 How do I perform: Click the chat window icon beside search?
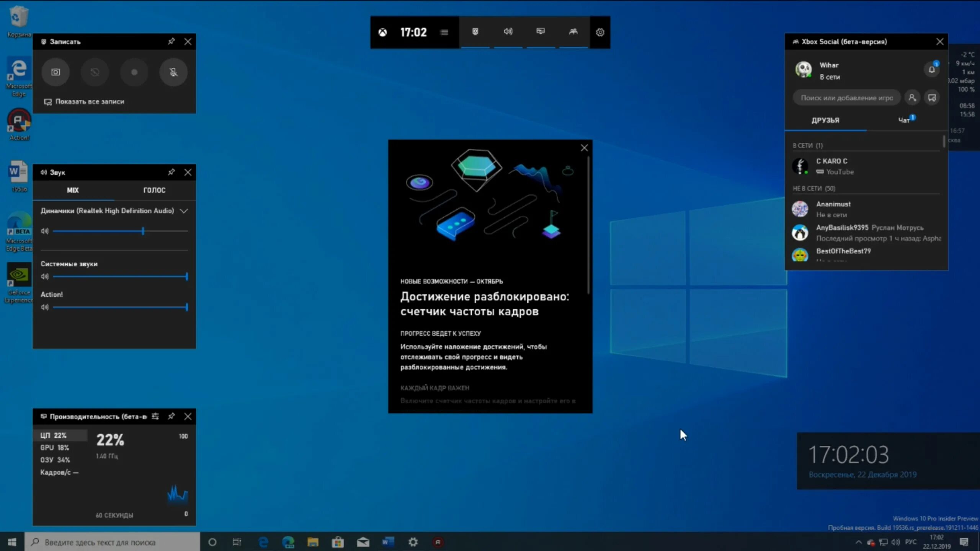coord(932,98)
